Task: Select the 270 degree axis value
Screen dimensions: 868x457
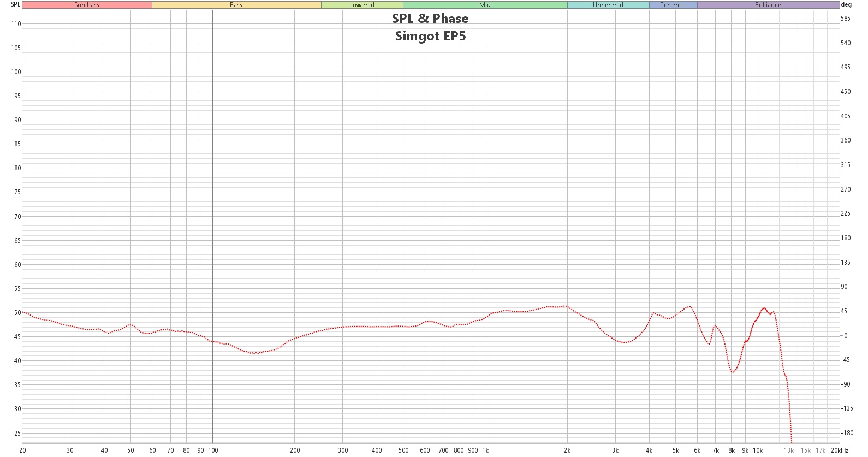Action: 846,189
